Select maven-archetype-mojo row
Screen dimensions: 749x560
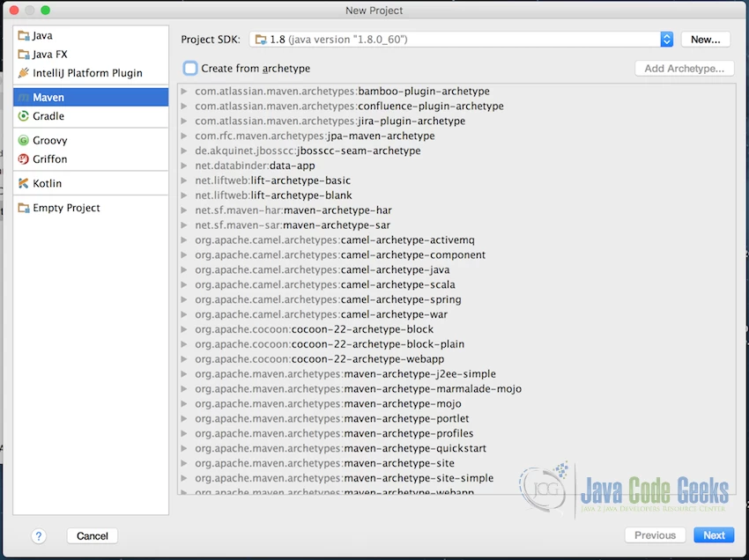tap(456, 403)
